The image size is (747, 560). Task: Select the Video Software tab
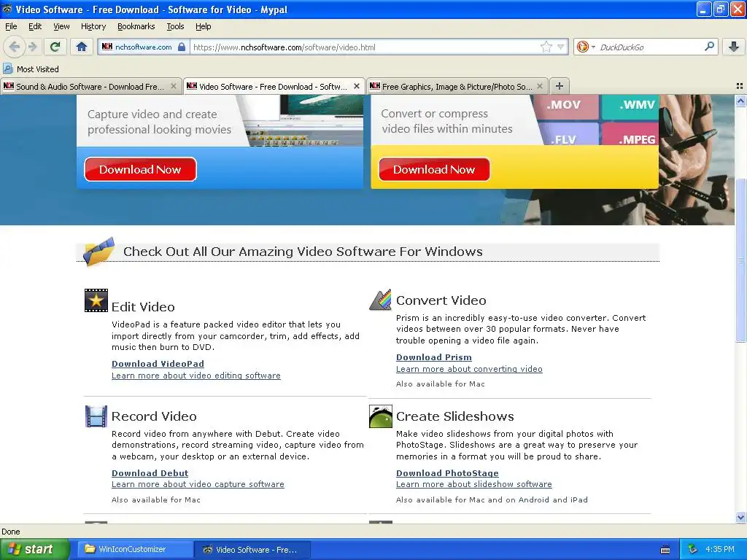pos(274,86)
